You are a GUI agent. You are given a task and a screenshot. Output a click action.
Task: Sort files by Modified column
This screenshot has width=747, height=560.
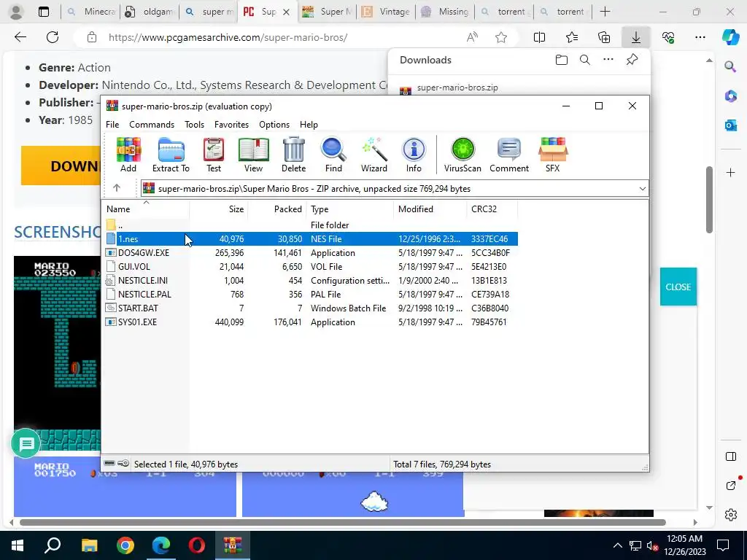tap(430, 209)
